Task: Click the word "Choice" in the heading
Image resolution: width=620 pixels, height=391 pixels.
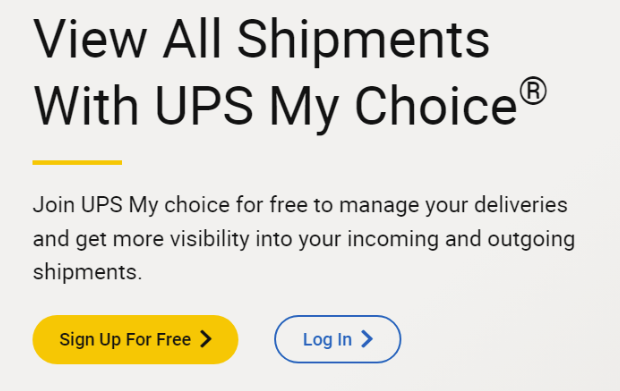Action: (436, 106)
